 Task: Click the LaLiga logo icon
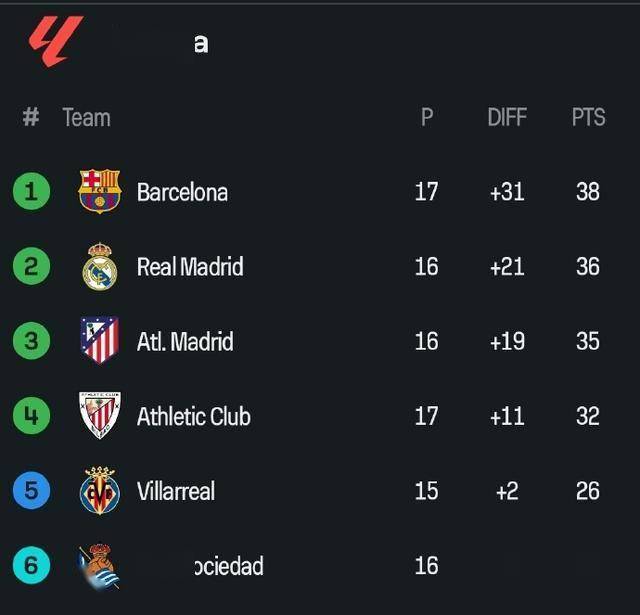pyautogui.click(x=56, y=41)
